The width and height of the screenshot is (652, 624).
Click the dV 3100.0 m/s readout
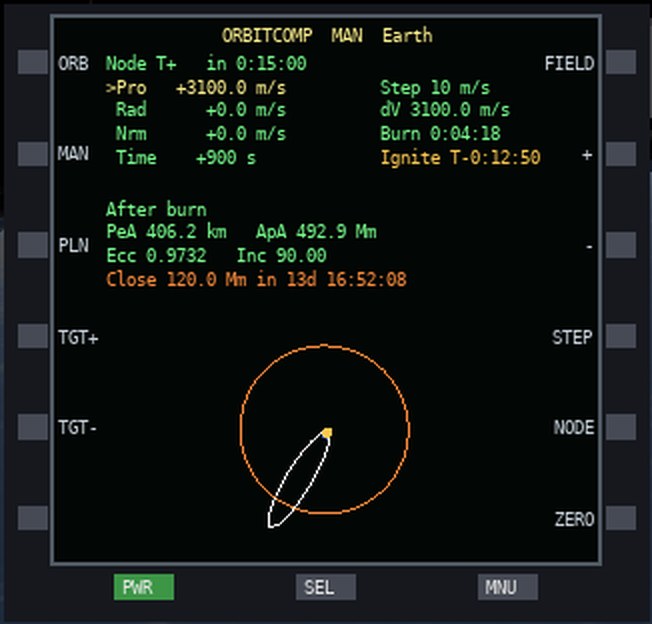[x=445, y=110]
